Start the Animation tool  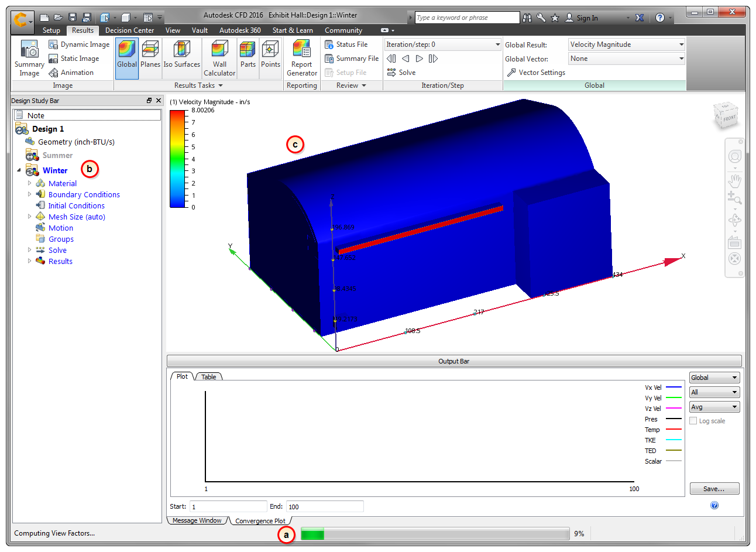[x=71, y=73]
